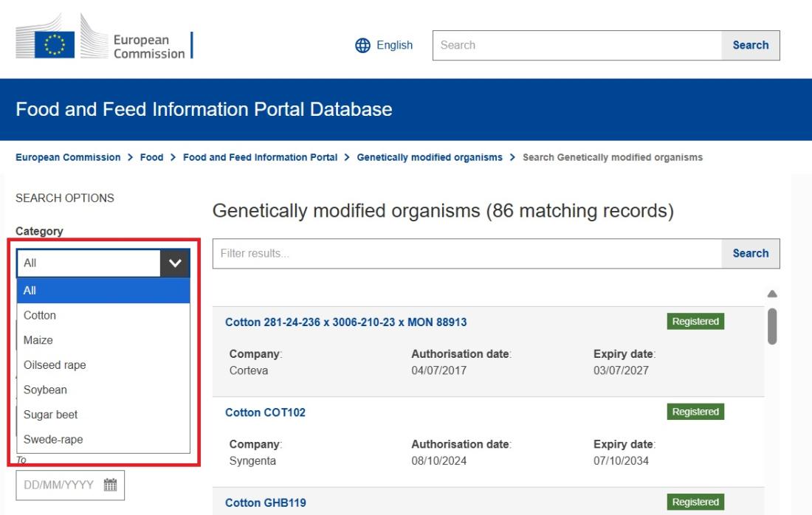Select Cotton from the Category list
Image resolution: width=812 pixels, height=515 pixels.
tap(40, 315)
